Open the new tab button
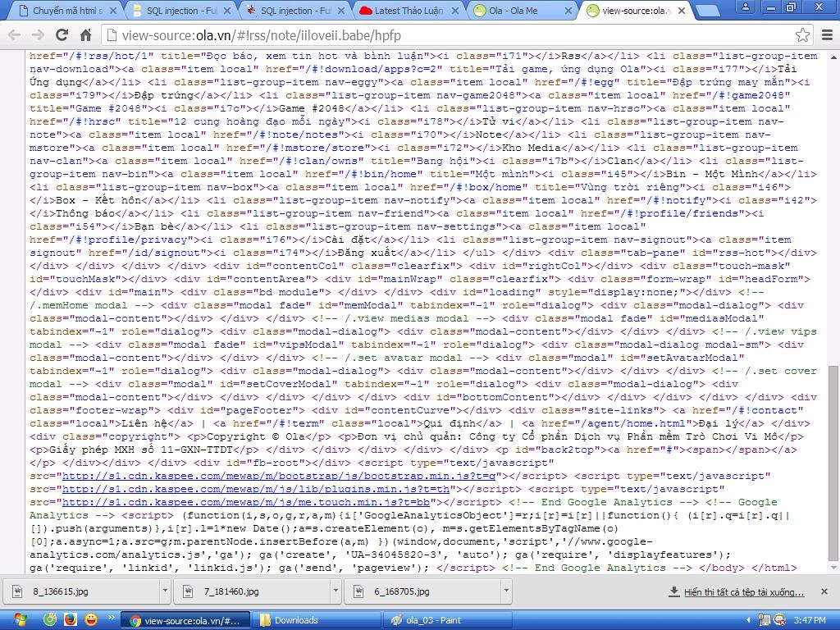The width and height of the screenshot is (840, 630). coord(710,11)
